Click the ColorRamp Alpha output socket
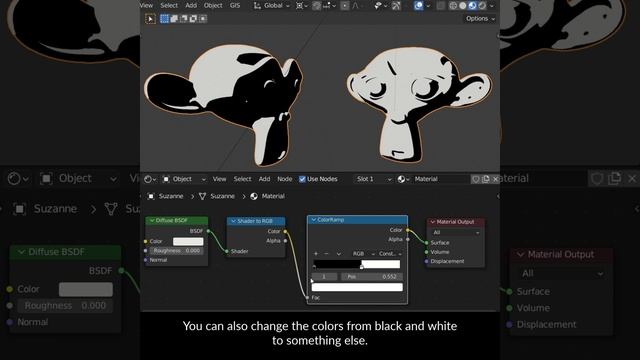This screenshot has height=360, width=640. pos(407,240)
